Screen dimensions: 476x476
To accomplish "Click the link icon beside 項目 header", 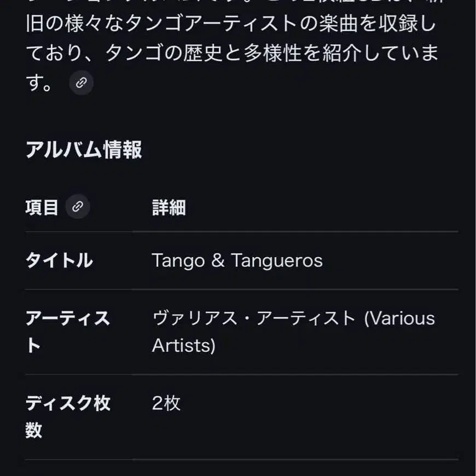I will click(x=78, y=207).
